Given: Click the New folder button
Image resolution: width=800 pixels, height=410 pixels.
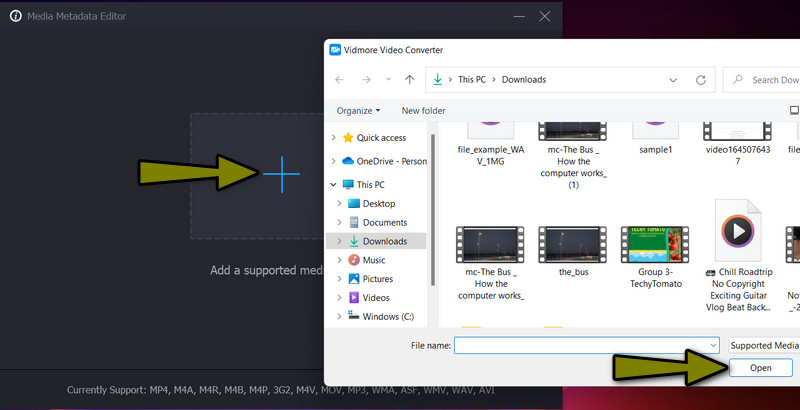Looking at the screenshot, I should click(423, 110).
